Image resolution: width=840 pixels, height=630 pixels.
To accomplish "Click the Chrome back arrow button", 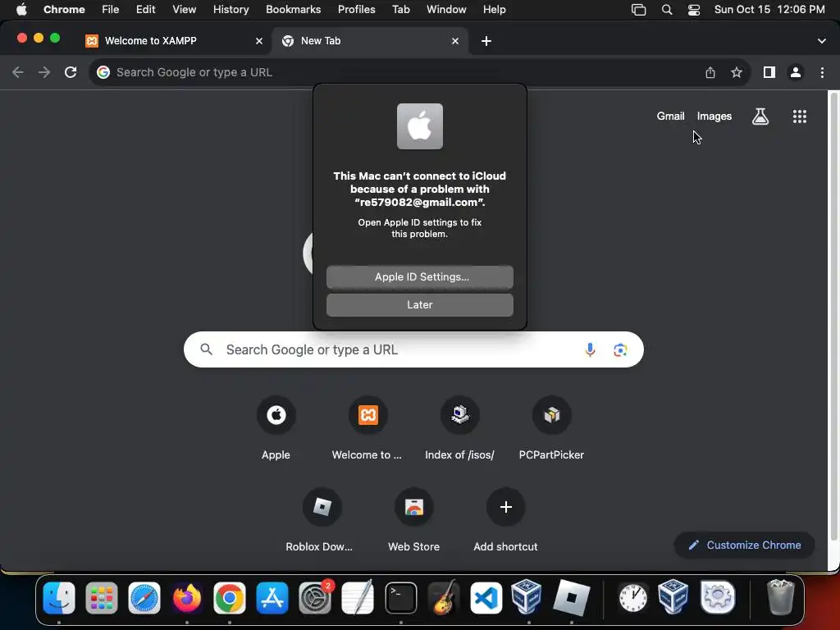I will pos(18,72).
